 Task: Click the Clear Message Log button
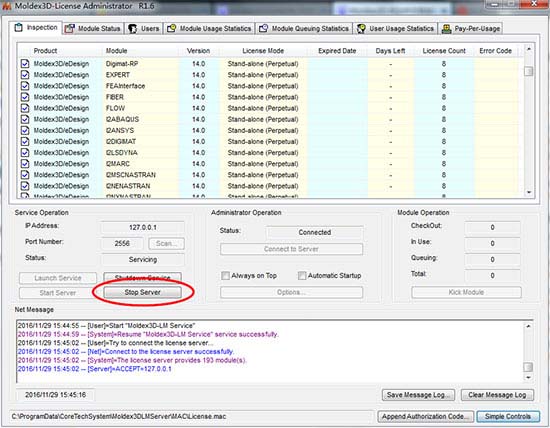[x=497, y=395]
